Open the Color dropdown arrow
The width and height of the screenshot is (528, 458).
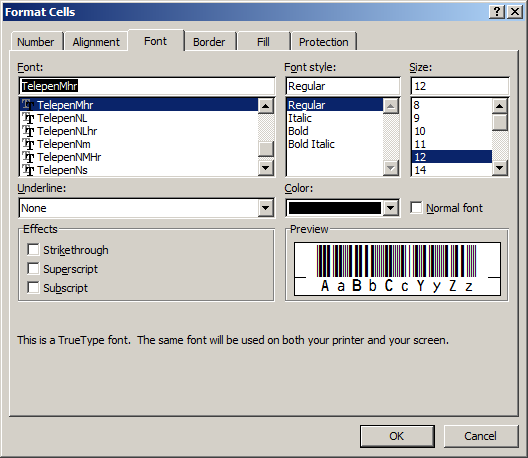coord(390,208)
